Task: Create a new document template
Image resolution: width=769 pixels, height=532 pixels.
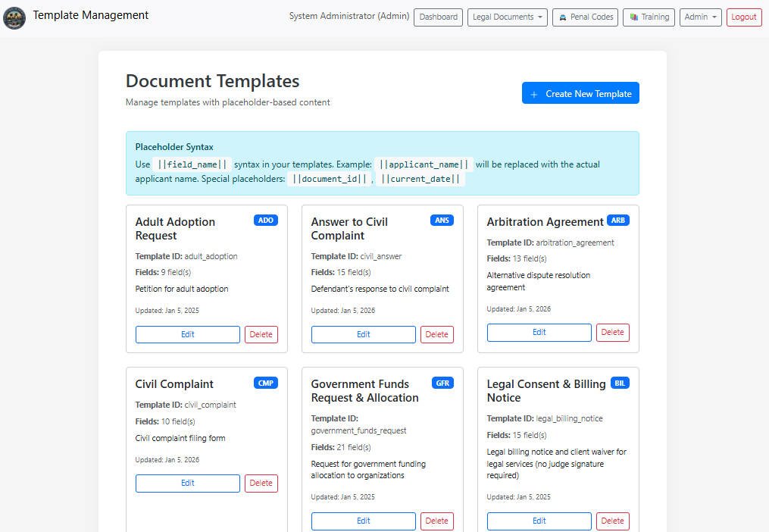Action: (580, 93)
